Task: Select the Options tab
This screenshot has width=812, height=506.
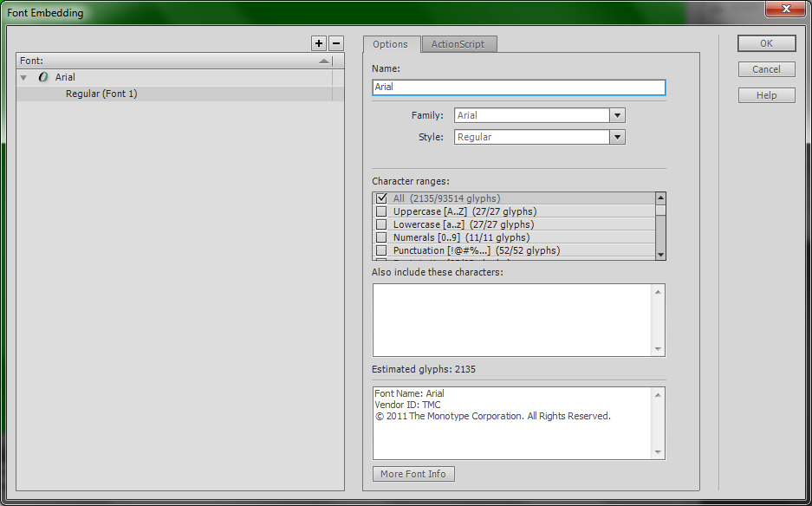Action: tap(391, 44)
